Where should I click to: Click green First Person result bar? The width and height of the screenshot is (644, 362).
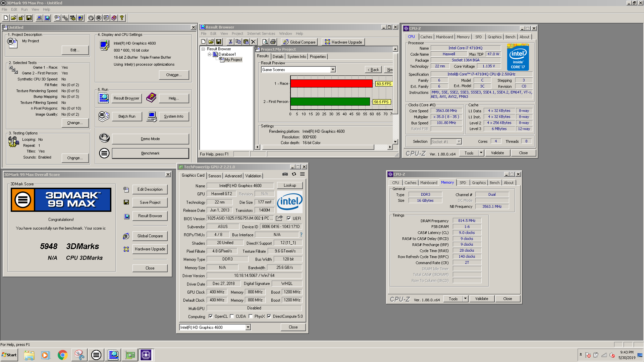click(x=330, y=102)
